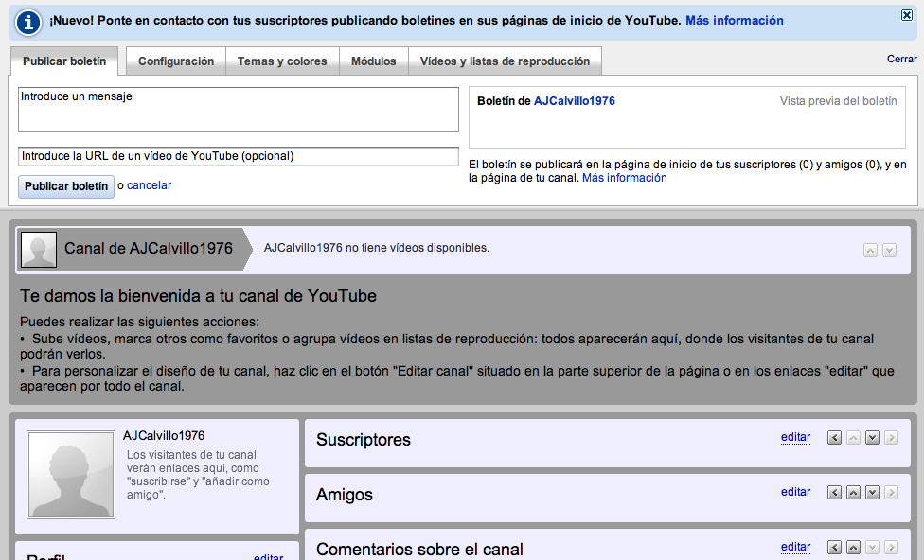Click the Suscriptores heading
Screen dimensions: 924x560
point(364,440)
